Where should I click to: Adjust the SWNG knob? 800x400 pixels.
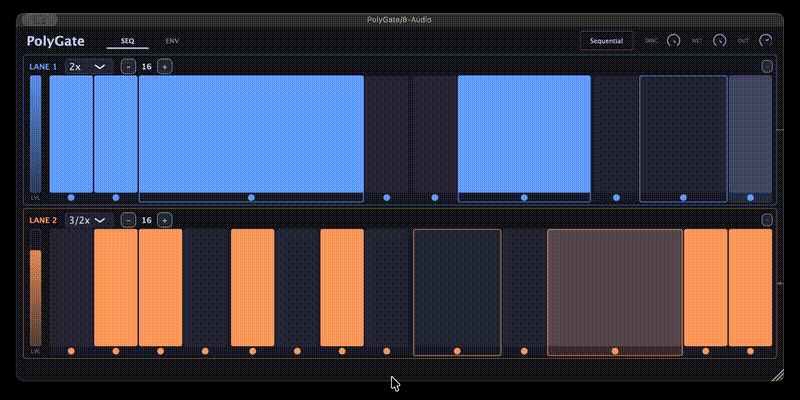[x=673, y=40]
